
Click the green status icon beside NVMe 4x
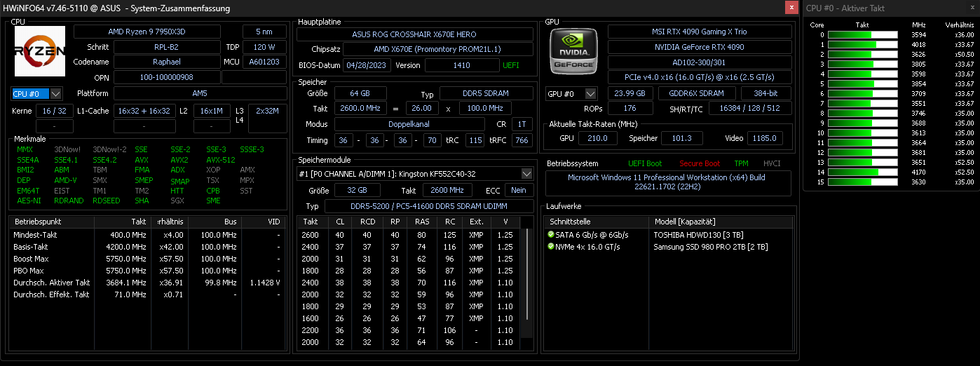click(x=551, y=247)
